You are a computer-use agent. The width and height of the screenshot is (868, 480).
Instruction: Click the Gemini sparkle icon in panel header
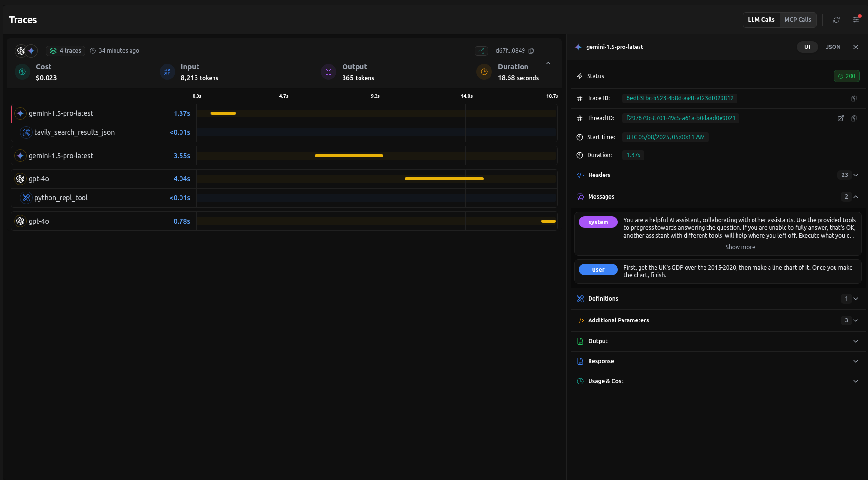tap(578, 47)
